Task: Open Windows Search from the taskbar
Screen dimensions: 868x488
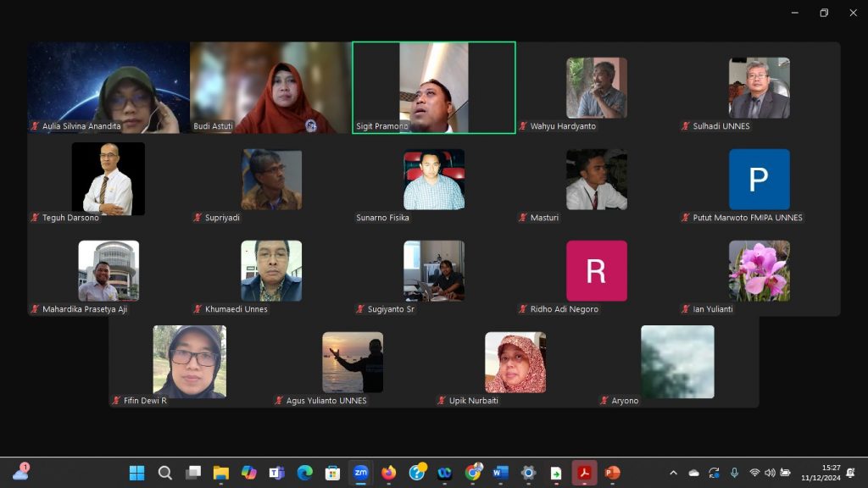Action: tap(164, 473)
